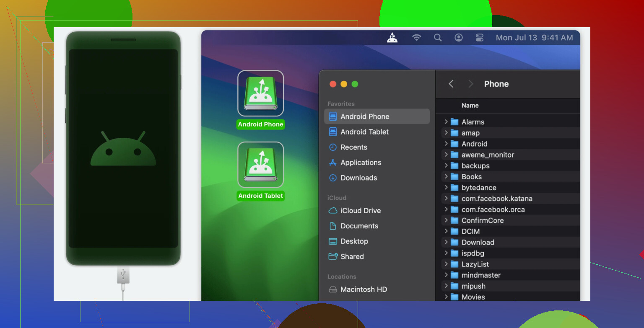Select the DCIM folder icon
The height and width of the screenshot is (328, 644).
coord(454,231)
